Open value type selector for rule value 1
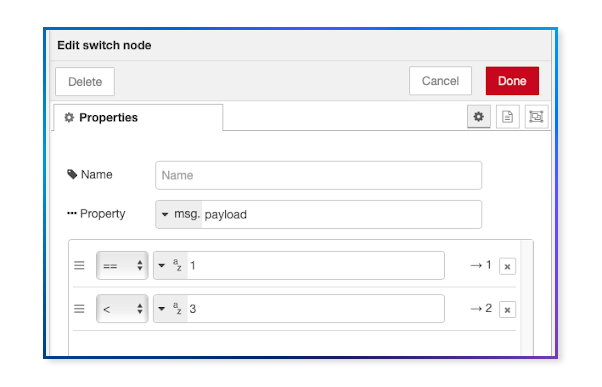The image size is (602, 387). tap(170, 265)
